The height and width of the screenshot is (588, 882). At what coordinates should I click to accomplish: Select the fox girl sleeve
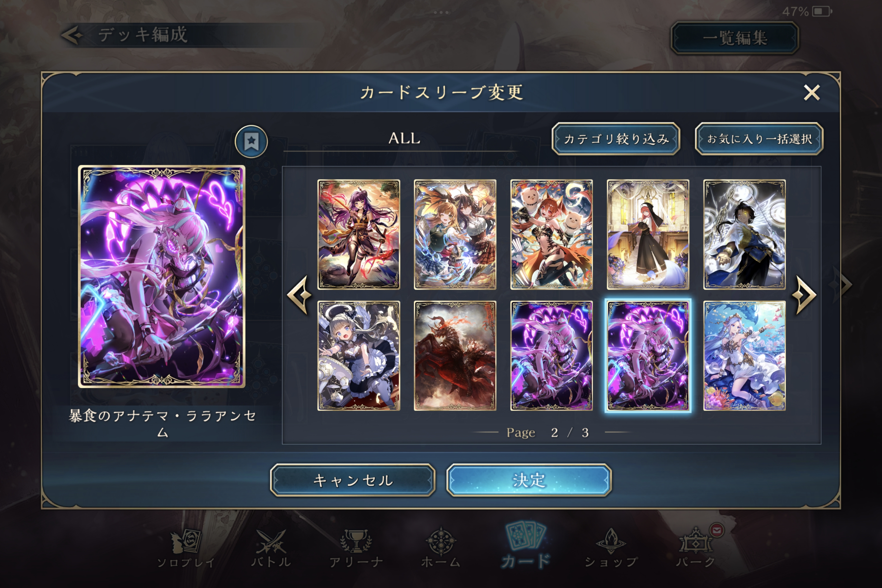click(x=551, y=234)
